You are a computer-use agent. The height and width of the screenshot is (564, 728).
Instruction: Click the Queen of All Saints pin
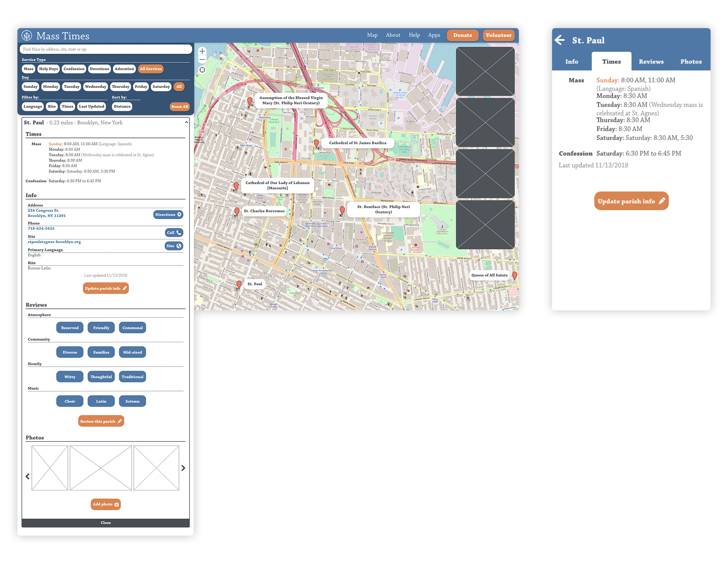tap(514, 276)
